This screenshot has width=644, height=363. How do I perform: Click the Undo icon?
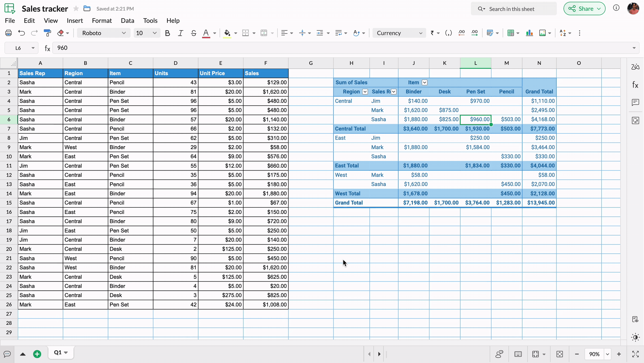click(x=21, y=33)
